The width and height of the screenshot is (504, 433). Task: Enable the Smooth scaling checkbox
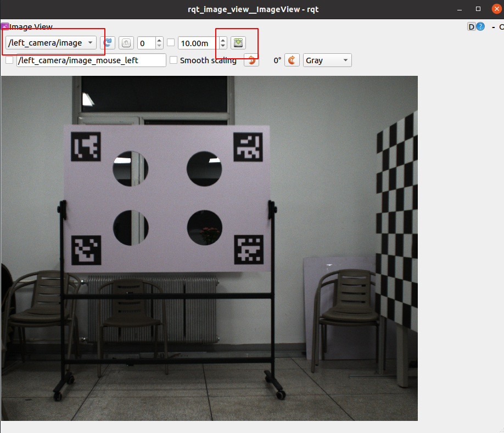click(174, 60)
